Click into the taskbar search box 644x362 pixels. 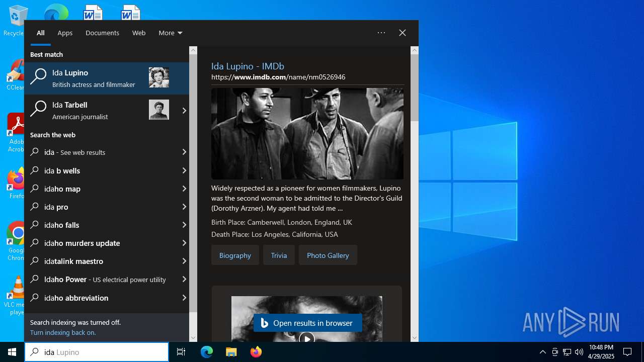pyautogui.click(x=97, y=352)
